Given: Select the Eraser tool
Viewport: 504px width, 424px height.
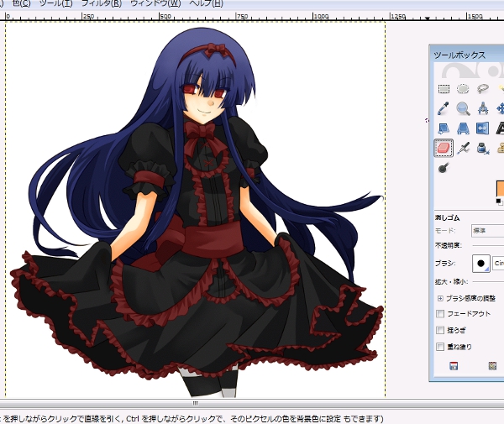Looking at the screenshot, I should click(x=444, y=148).
